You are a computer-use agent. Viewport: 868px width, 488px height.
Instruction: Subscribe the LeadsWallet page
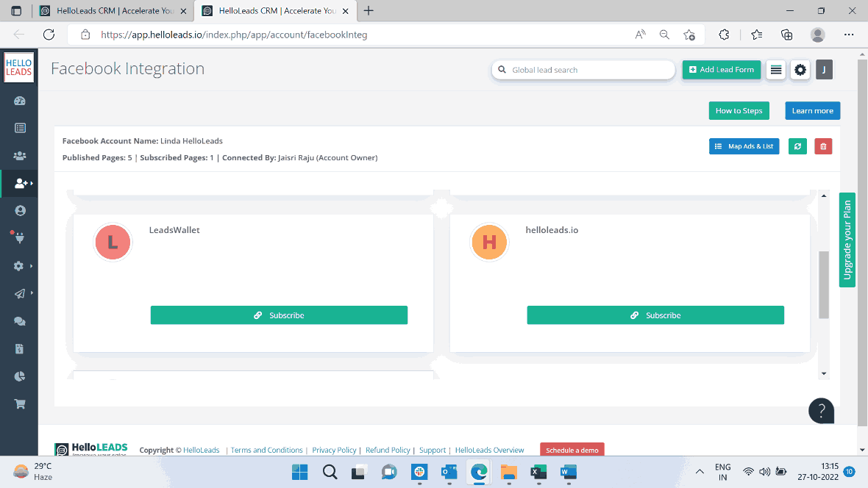pos(279,315)
